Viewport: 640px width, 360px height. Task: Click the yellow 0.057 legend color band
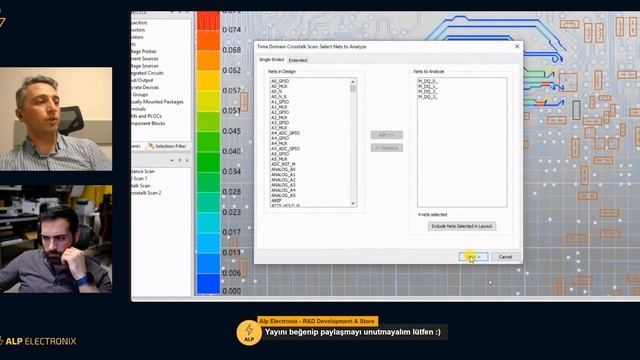[x=209, y=82]
